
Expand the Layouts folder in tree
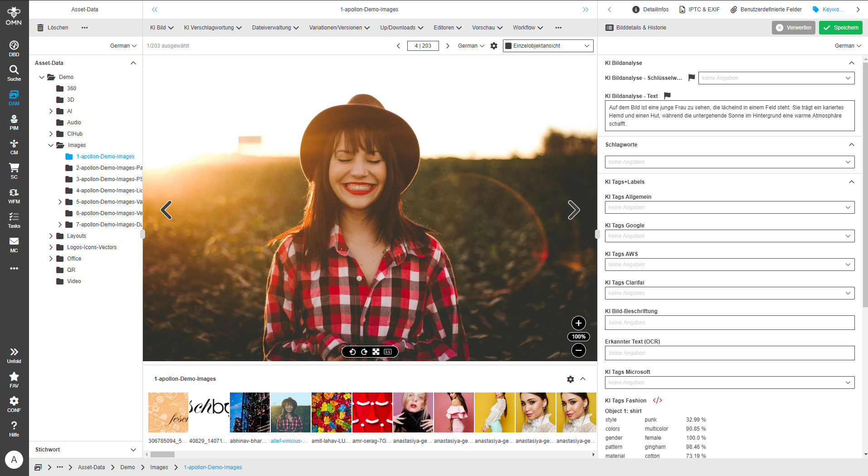point(51,236)
